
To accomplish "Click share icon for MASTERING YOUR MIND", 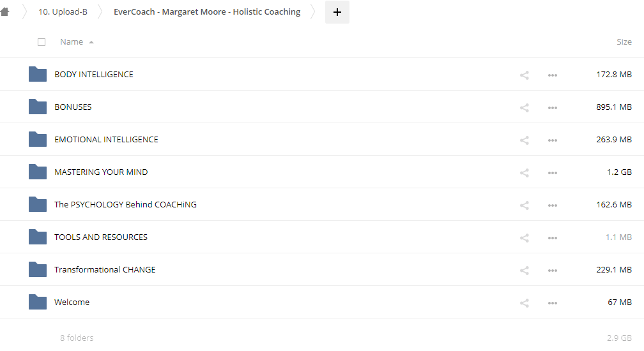I will click(525, 172).
